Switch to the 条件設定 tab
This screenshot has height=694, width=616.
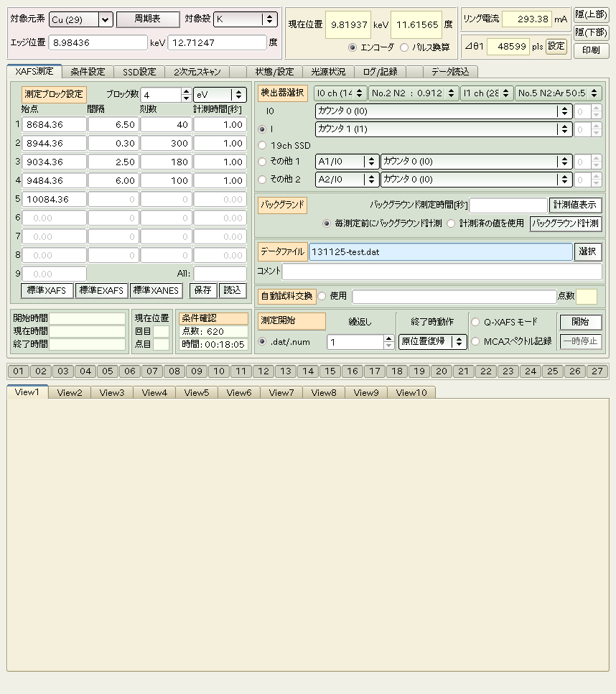pyautogui.click(x=88, y=72)
